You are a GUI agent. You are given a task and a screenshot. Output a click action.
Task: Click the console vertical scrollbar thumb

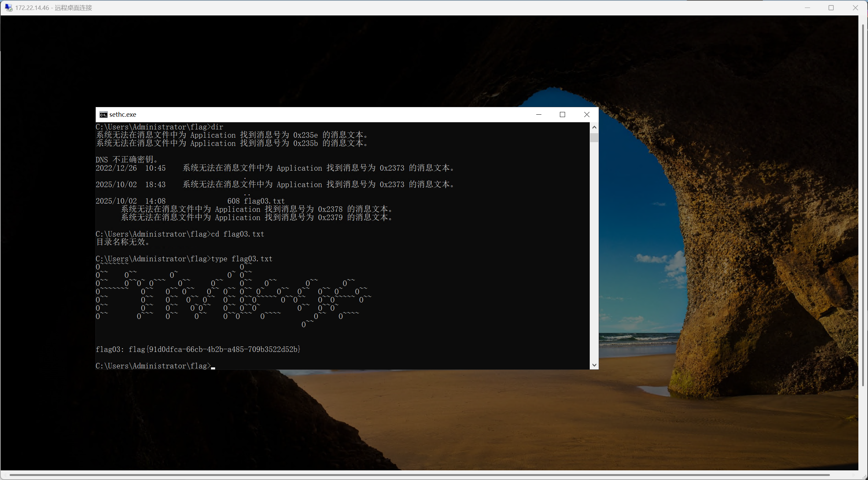point(594,138)
